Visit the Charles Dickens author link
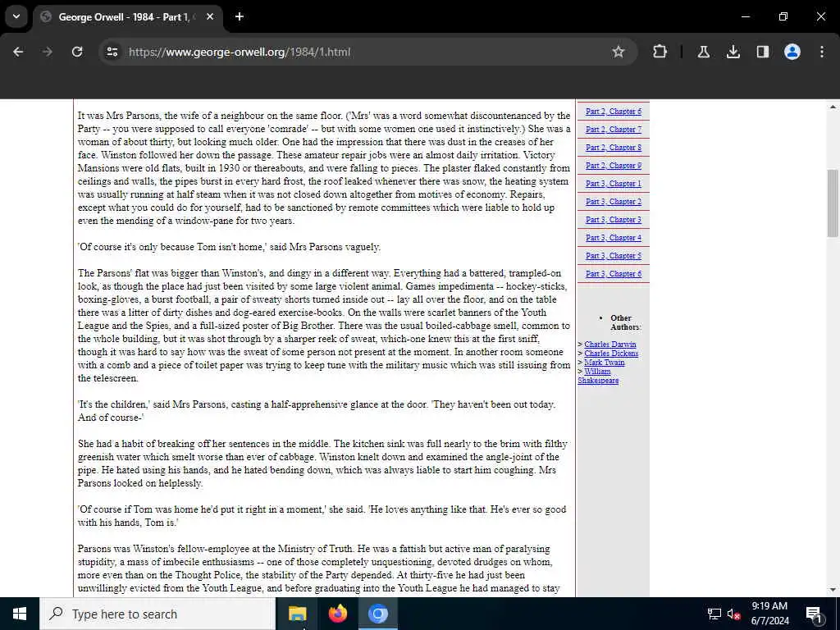Viewport: 840px width, 630px height. pos(611,354)
